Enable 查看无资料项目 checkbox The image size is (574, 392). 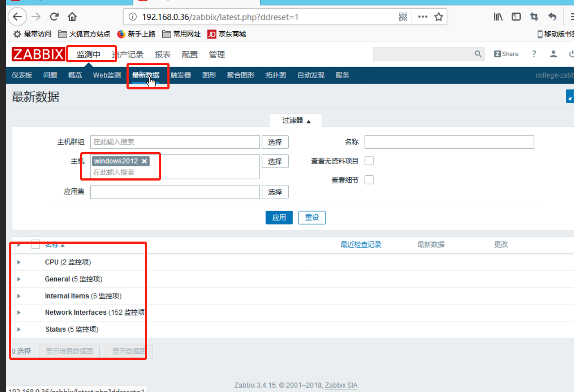(369, 161)
